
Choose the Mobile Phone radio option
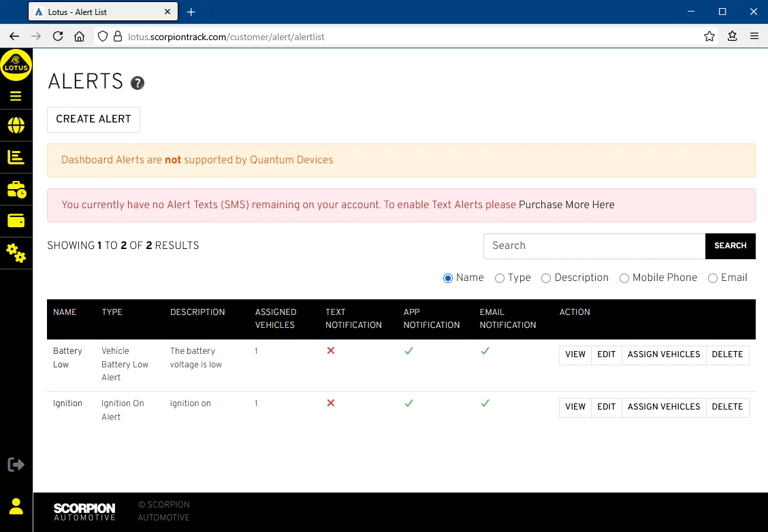[624, 278]
